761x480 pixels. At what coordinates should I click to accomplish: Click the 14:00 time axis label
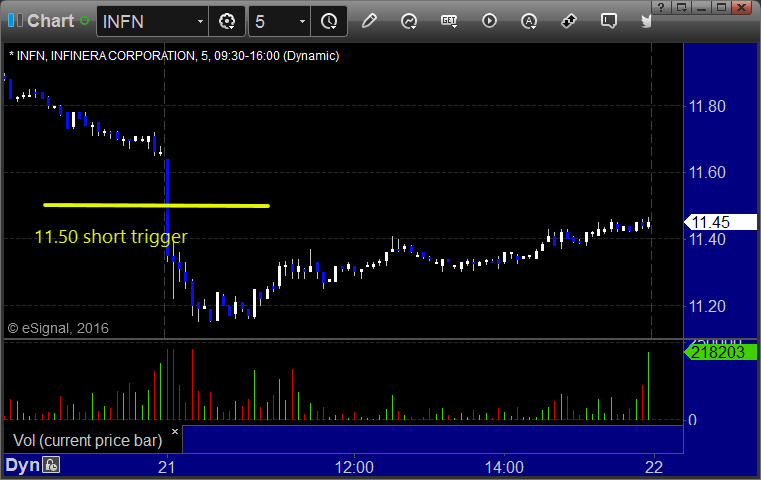click(x=504, y=467)
